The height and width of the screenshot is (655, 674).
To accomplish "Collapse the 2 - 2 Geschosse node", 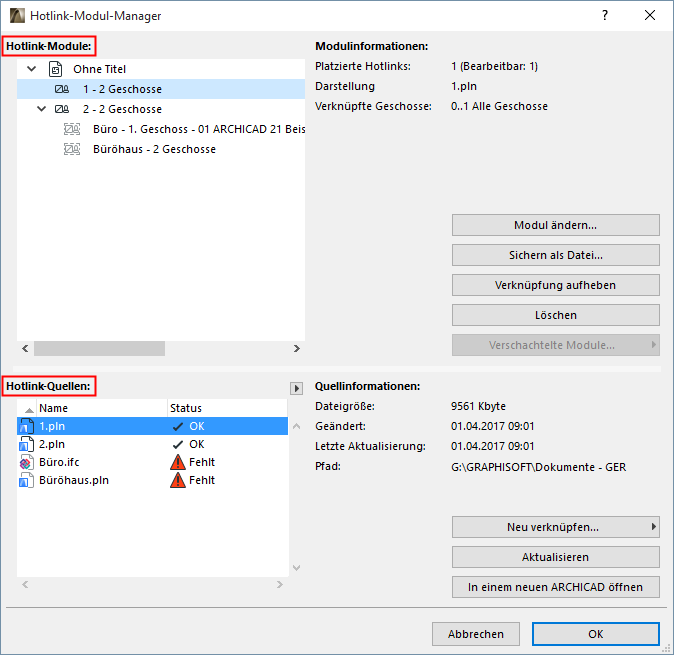I will click(42, 108).
